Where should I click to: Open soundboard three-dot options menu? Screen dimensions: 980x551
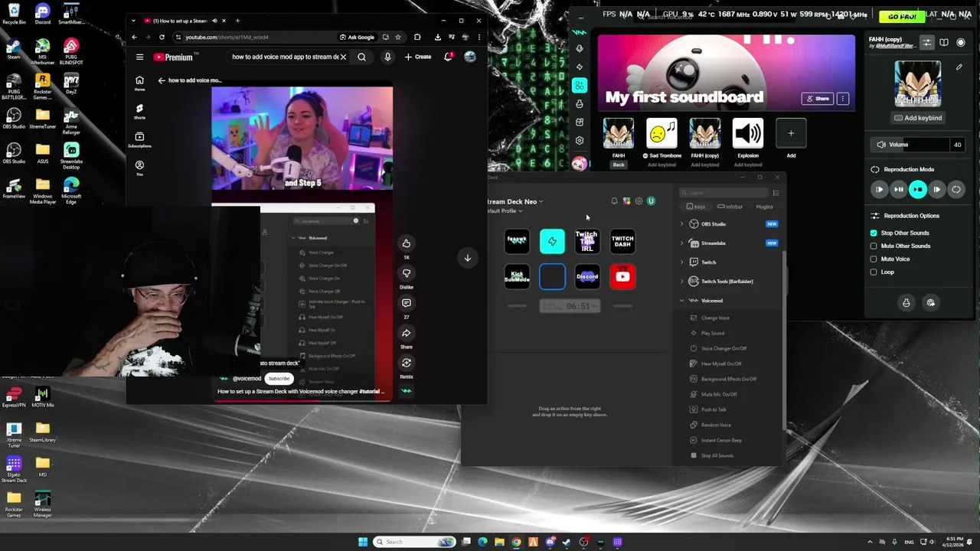coord(843,99)
